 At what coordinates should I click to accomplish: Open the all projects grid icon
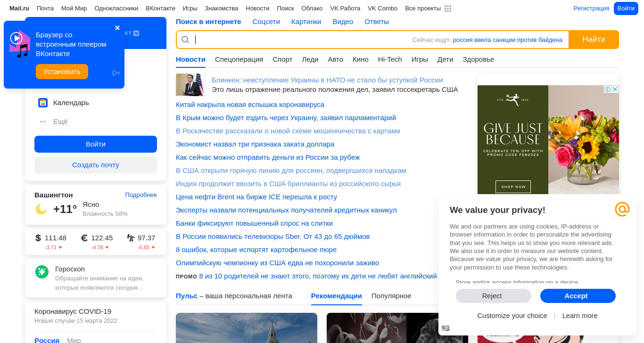point(448,8)
